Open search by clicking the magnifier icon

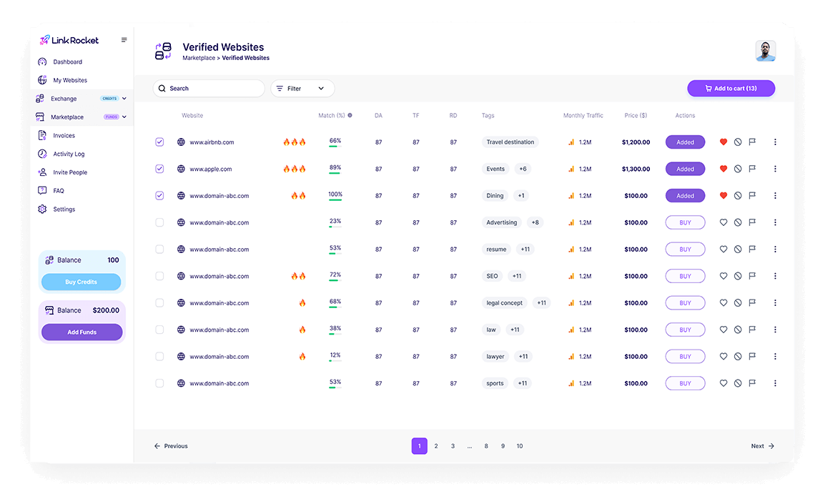coord(163,88)
